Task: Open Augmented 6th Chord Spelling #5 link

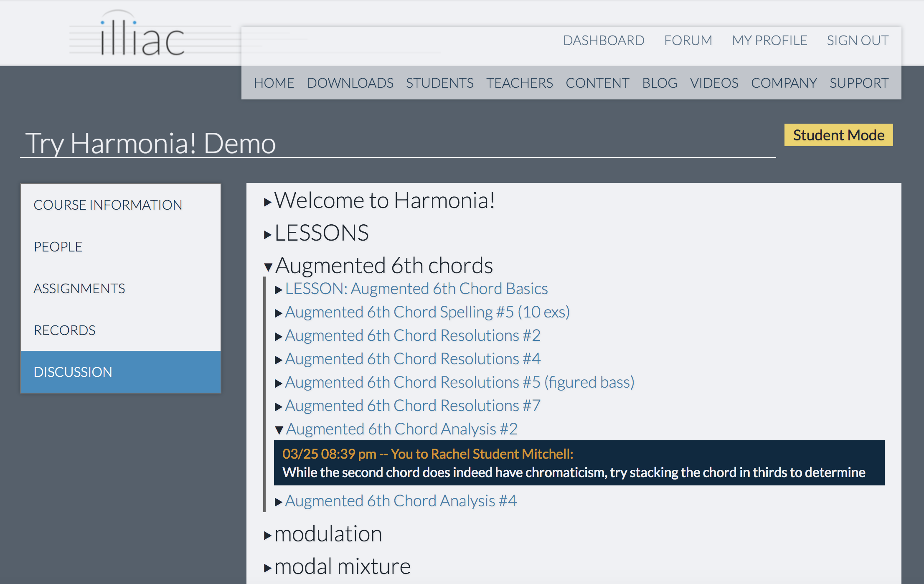Action: [x=427, y=312]
